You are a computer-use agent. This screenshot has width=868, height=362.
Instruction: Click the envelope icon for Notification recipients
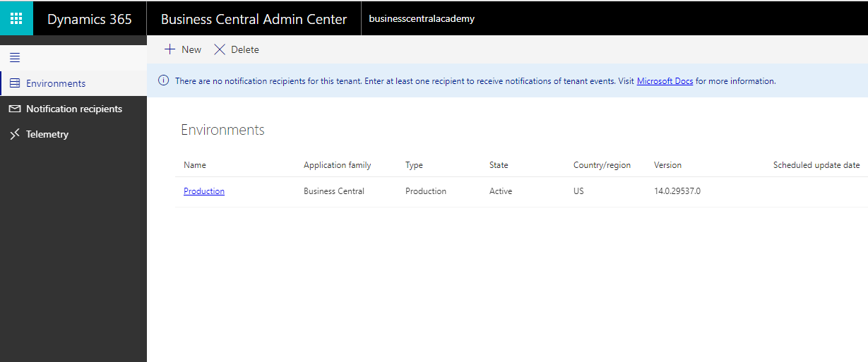tap(15, 109)
